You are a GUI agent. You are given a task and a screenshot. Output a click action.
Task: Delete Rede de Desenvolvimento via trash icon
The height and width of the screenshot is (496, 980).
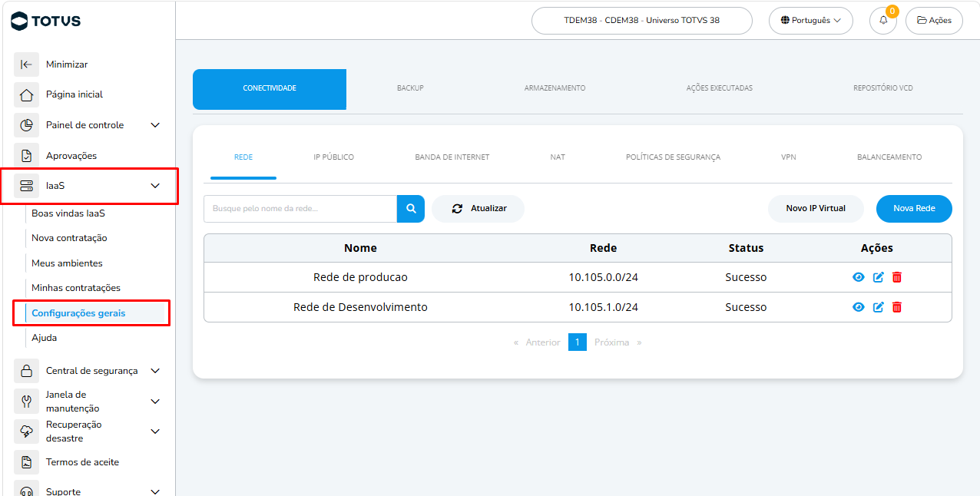[897, 307]
